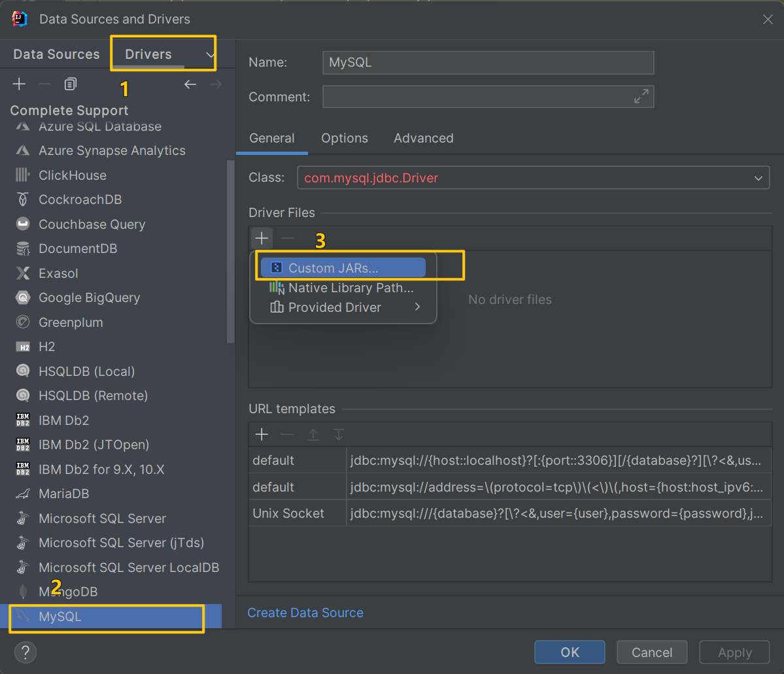Click the forward navigation arrow
784x674 pixels.
[216, 84]
